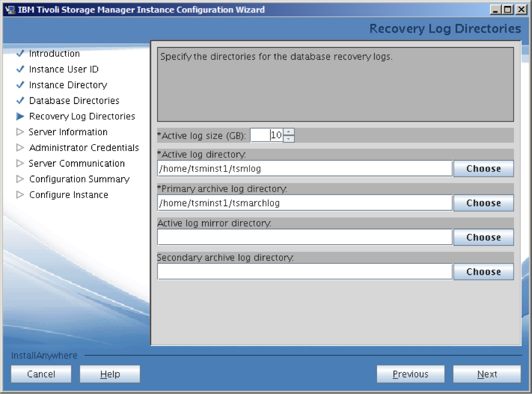This screenshot has height=394, width=532.
Task: Click the Active log size (GB) label
Action: 201,136
